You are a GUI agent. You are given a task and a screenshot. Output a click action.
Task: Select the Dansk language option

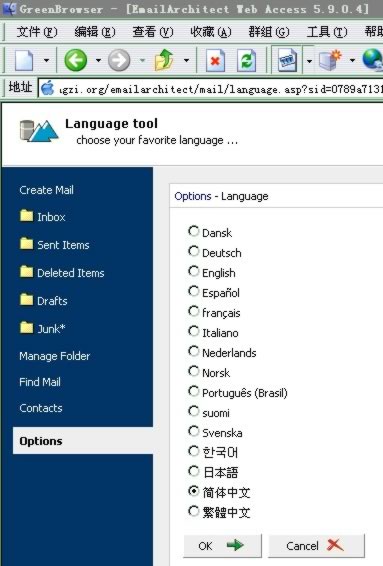[193, 231]
